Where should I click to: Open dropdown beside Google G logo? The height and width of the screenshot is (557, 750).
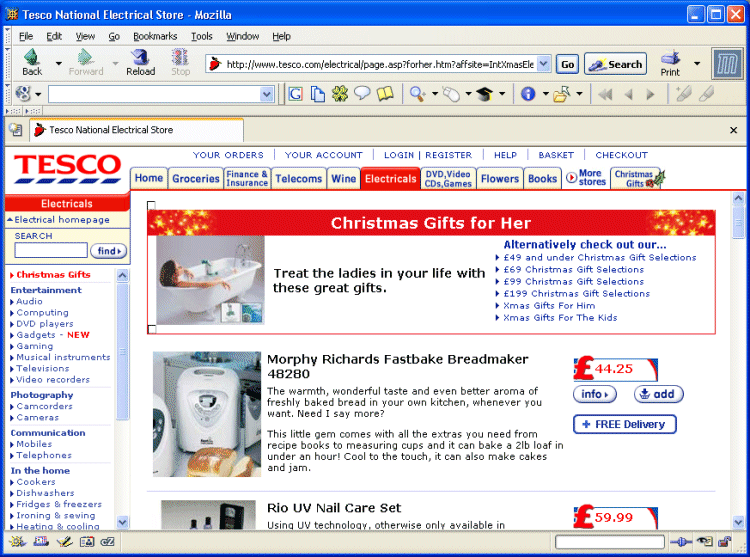tap(38, 94)
